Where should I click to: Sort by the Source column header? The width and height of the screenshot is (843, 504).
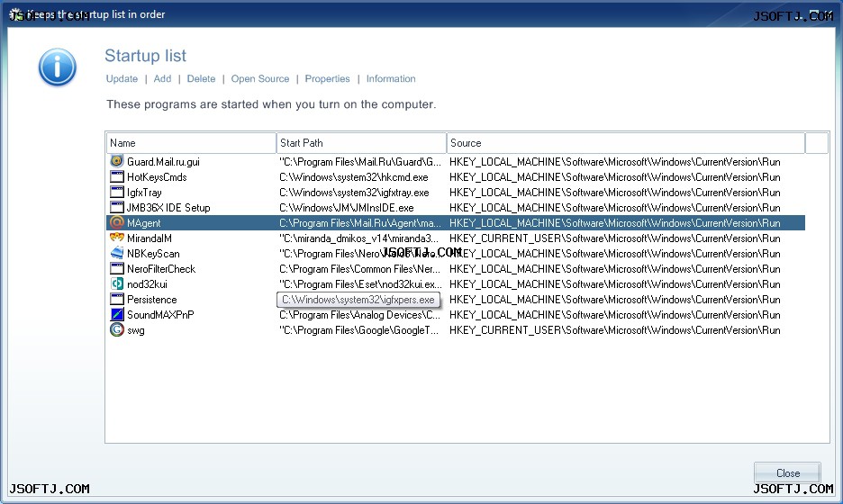pyautogui.click(x=626, y=143)
